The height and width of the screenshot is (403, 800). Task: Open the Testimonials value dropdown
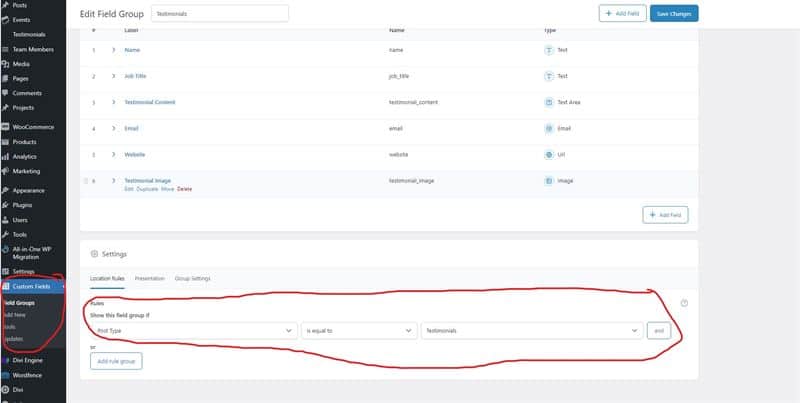point(532,331)
